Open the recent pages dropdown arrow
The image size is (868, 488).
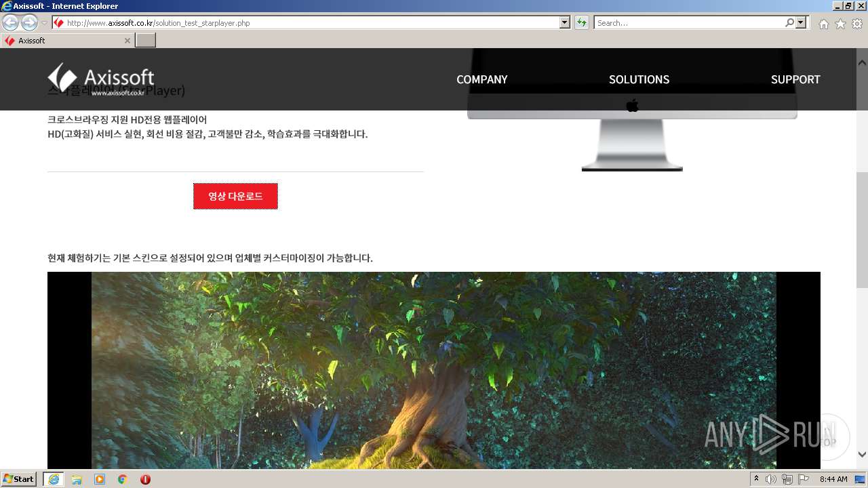pyautogui.click(x=44, y=23)
